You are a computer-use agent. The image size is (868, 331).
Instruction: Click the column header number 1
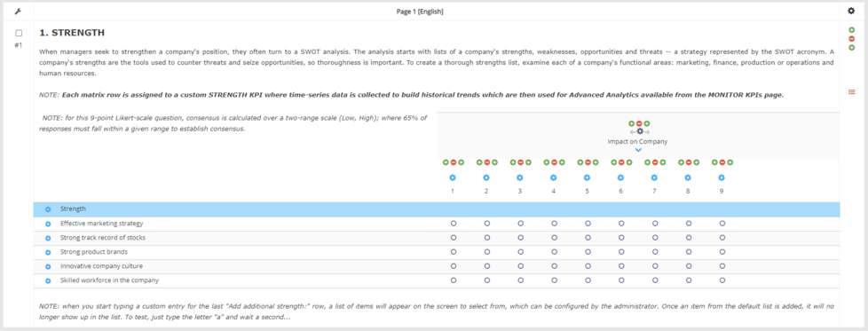[x=453, y=192]
